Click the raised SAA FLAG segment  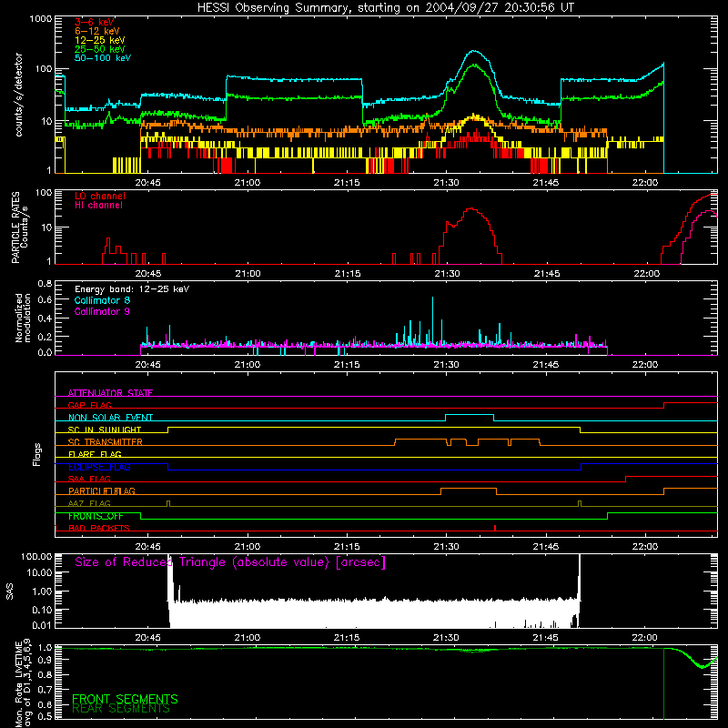(672, 477)
